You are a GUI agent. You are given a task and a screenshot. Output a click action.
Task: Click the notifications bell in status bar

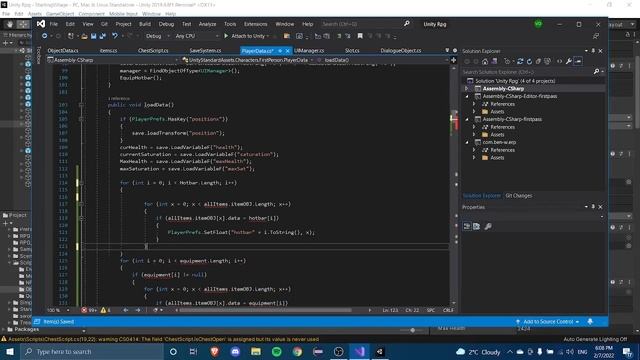590,322
